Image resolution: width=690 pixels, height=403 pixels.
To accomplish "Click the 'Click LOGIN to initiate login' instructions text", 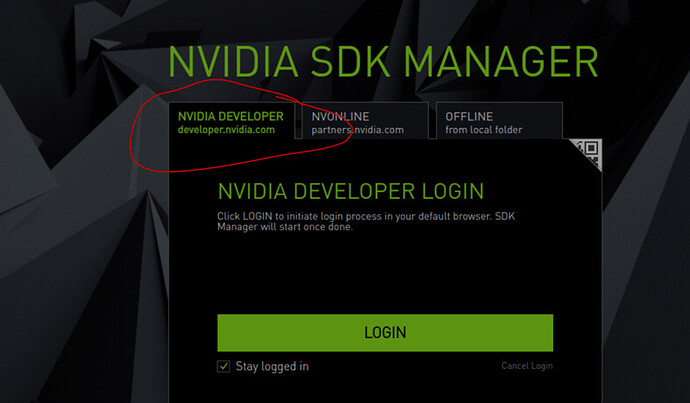I will coord(366,221).
